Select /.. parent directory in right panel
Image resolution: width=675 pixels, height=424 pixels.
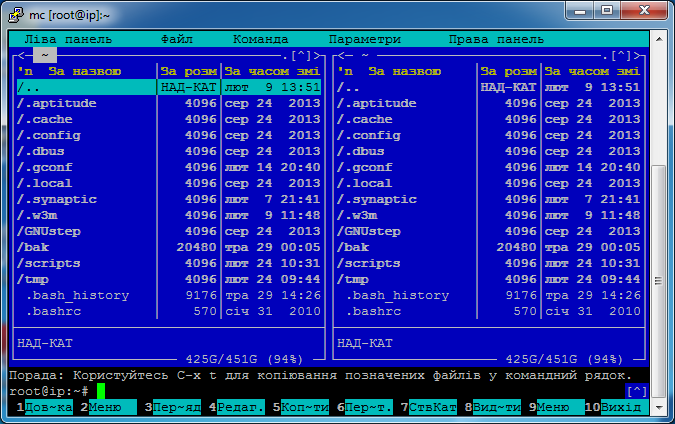(489, 87)
